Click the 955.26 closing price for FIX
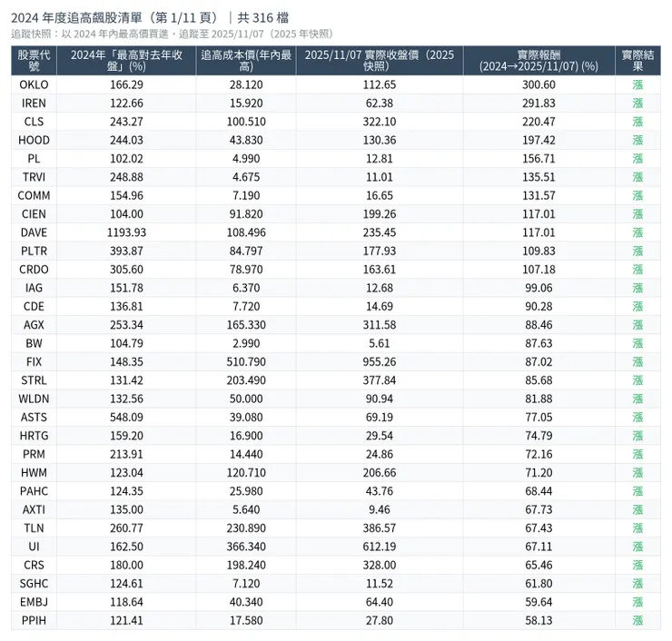 (380, 361)
